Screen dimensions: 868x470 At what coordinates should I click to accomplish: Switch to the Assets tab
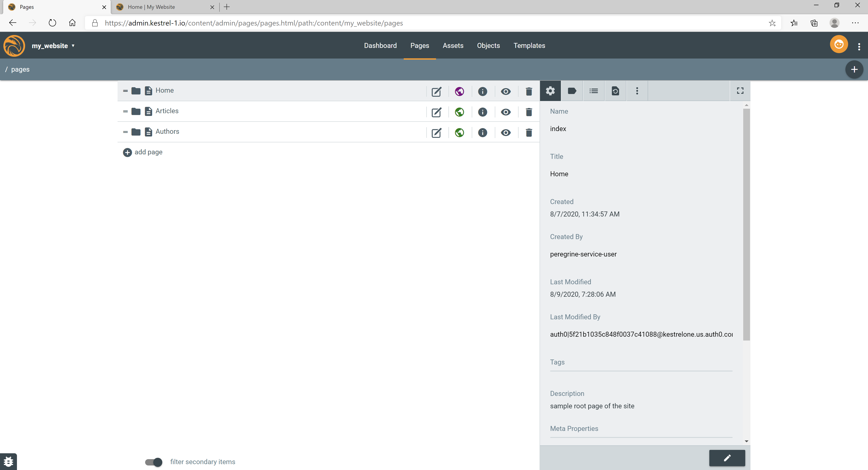(453, 45)
